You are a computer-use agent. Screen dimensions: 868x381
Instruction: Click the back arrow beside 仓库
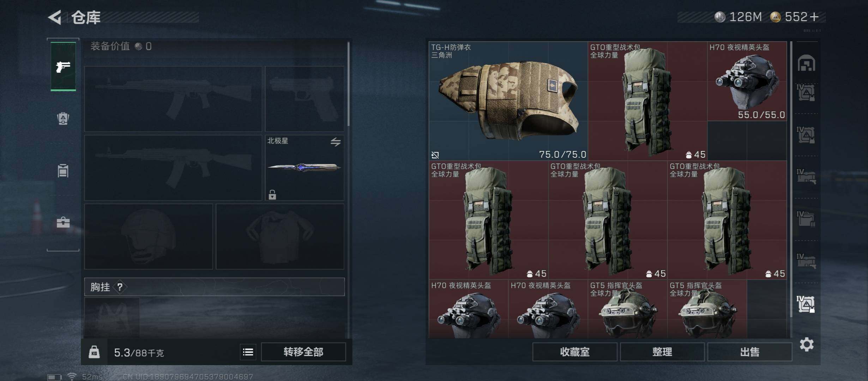(x=55, y=17)
